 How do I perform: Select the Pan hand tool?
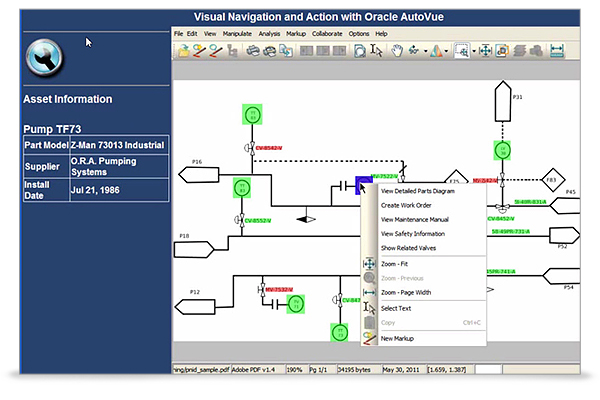(x=397, y=49)
